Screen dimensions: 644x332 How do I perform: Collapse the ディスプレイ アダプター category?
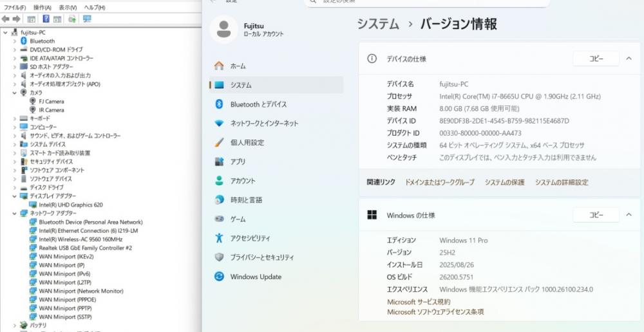tap(14, 196)
